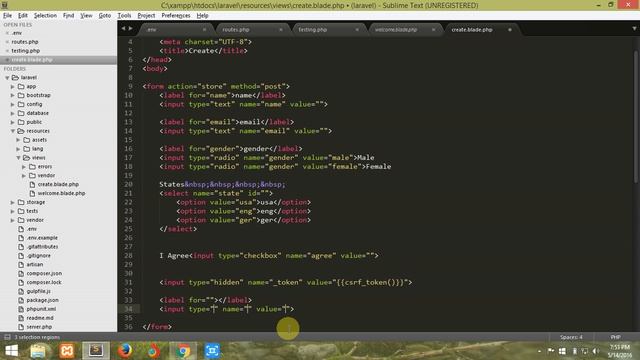640x360 pixels.
Task: Open .env.example file in sidebar
Action: click(42, 238)
